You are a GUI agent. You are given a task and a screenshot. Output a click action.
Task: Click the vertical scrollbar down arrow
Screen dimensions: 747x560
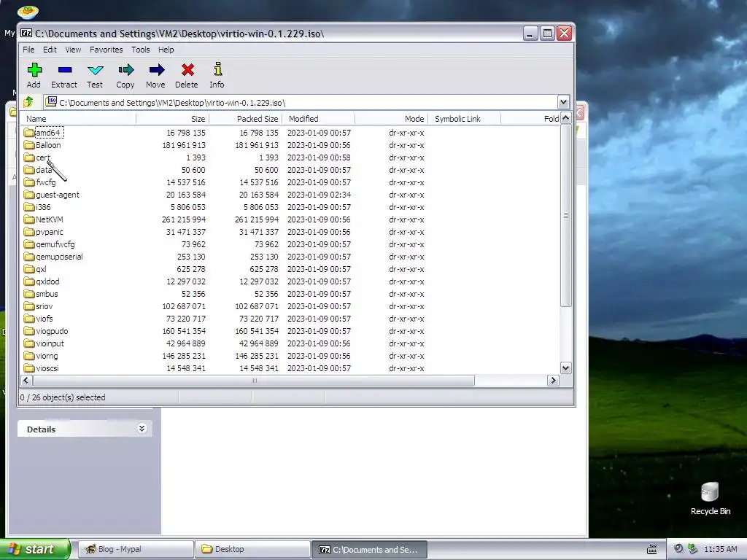point(565,367)
